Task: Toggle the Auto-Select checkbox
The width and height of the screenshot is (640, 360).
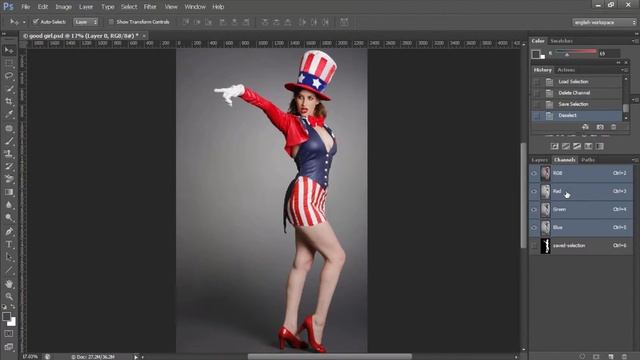Action: [36, 21]
